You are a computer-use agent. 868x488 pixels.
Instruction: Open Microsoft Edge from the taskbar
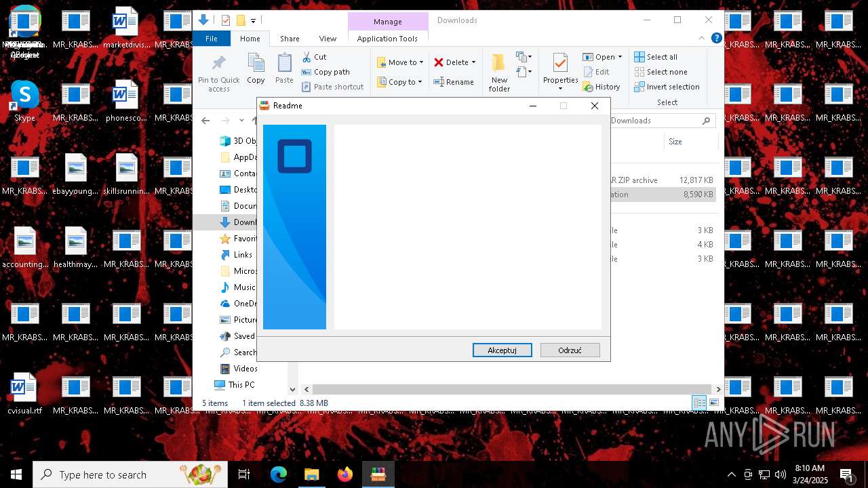click(279, 474)
